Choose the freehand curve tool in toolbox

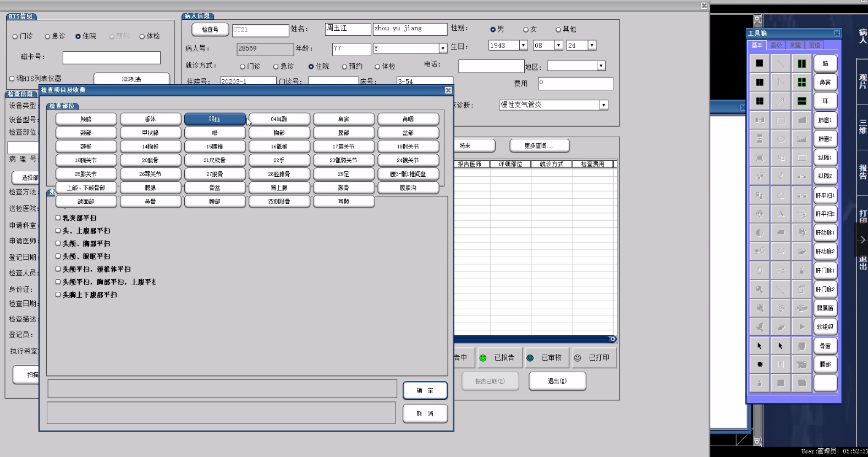pos(781,176)
